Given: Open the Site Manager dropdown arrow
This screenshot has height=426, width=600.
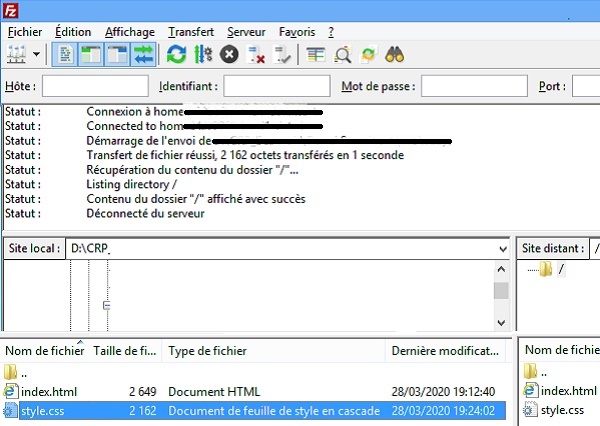Looking at the screenshot, I should (x=37, y=54).
